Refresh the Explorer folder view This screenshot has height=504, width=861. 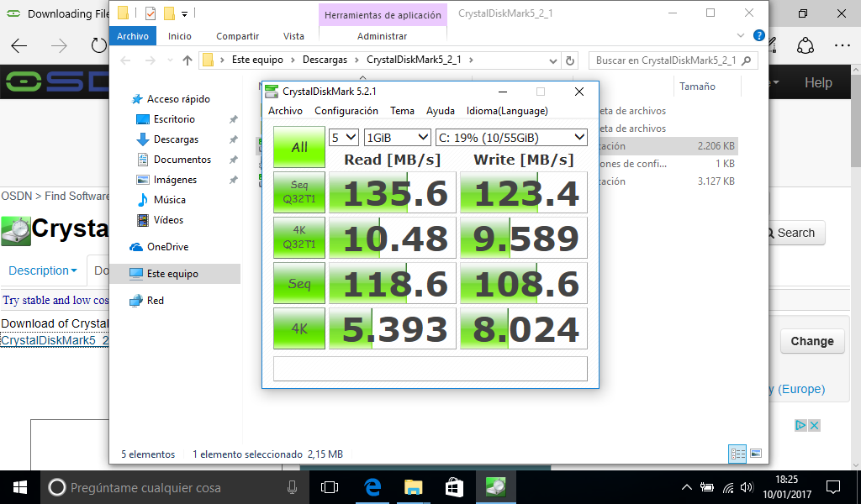[570, 60]
